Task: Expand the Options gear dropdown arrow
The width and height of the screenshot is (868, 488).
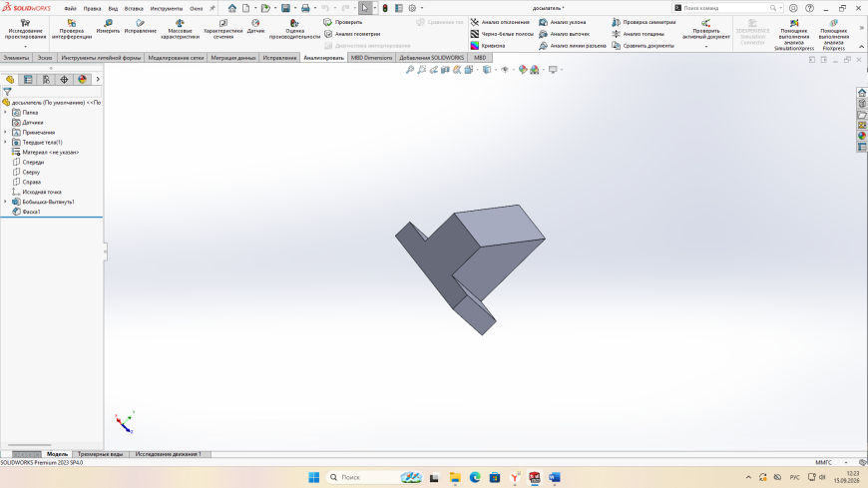Action: [x=422, y=8]
